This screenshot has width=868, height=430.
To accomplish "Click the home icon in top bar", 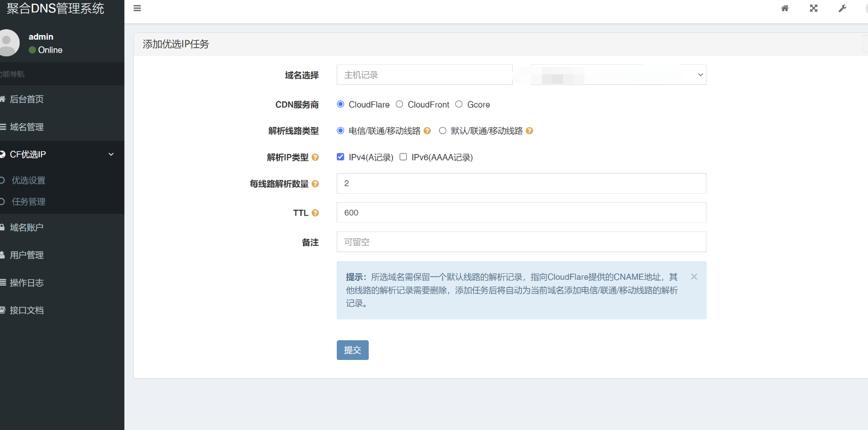I will tap(785, 8).
